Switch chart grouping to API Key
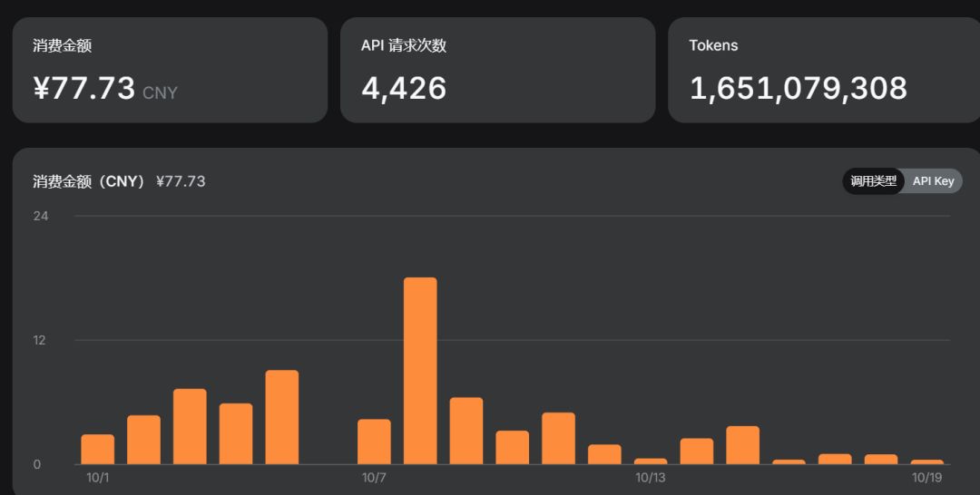This screenshot has height=495, width=980. point(933,181)
